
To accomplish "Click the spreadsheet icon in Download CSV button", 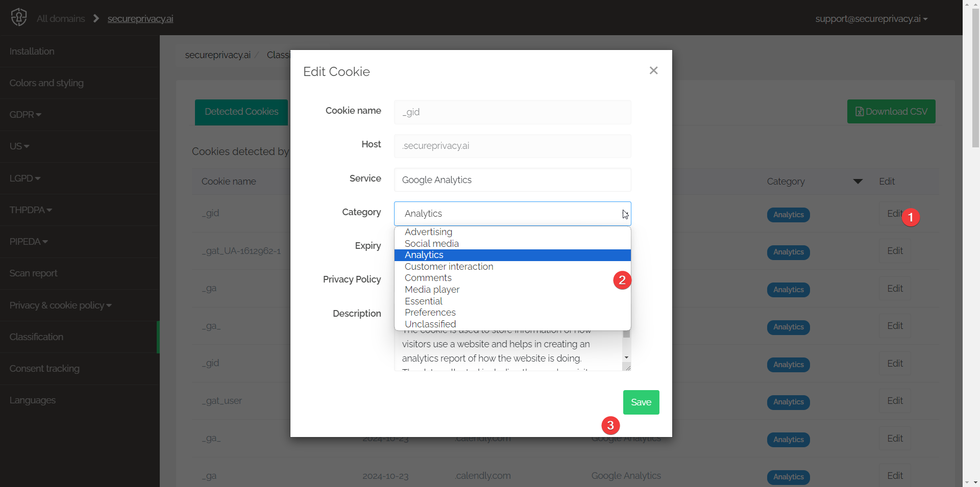I will coord(859,111).
